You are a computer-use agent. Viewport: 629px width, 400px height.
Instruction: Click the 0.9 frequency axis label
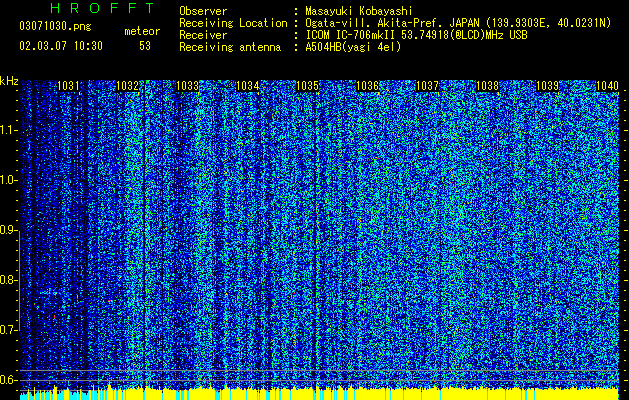click(8, 230)
